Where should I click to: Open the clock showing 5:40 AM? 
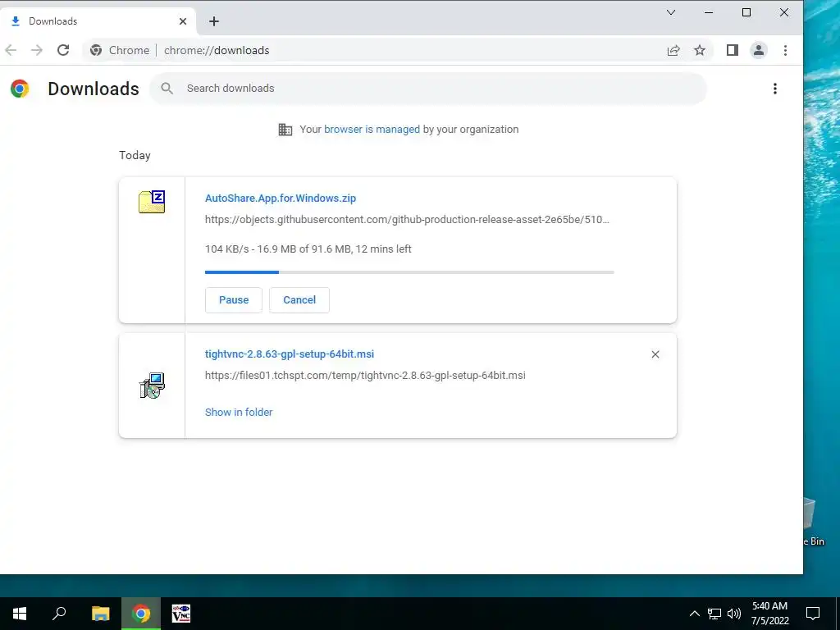769,614
